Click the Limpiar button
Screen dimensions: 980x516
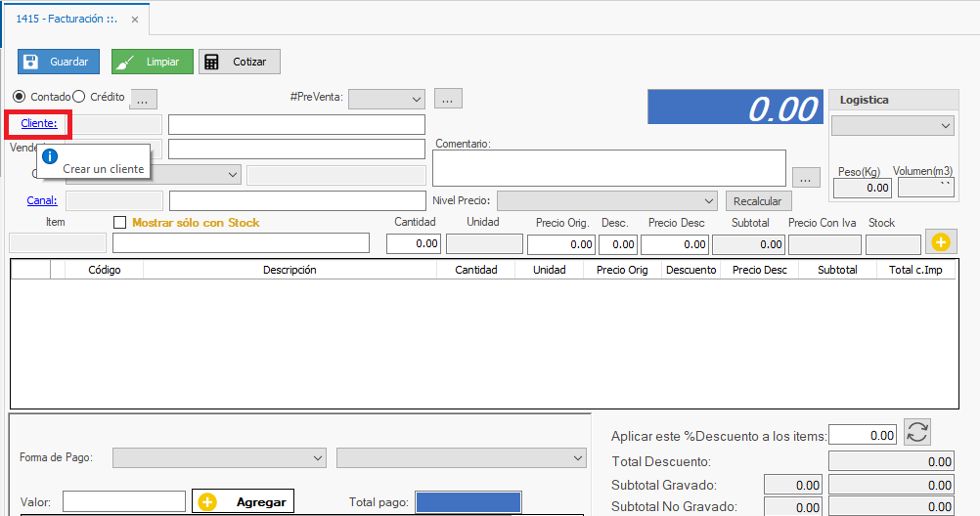[153, 62]
